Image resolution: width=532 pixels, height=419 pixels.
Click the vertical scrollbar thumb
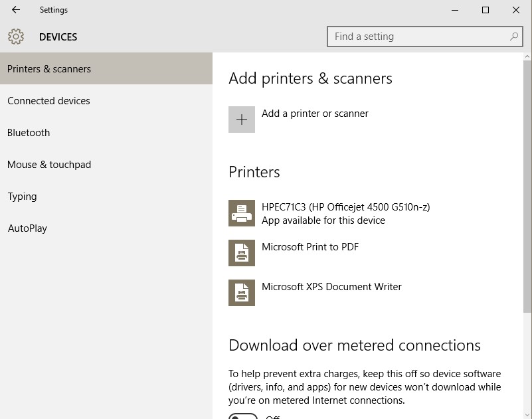pyautogui.click(x=527, y=187)
